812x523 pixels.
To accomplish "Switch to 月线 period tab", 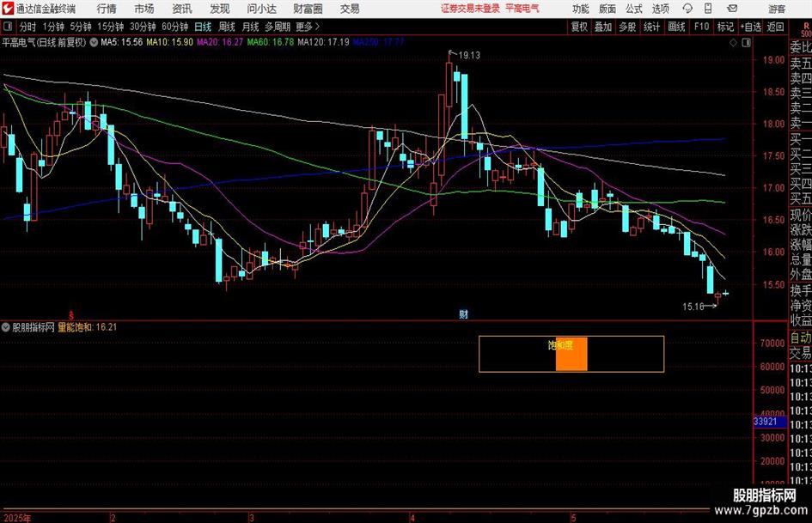I will (x=251, y=27).
